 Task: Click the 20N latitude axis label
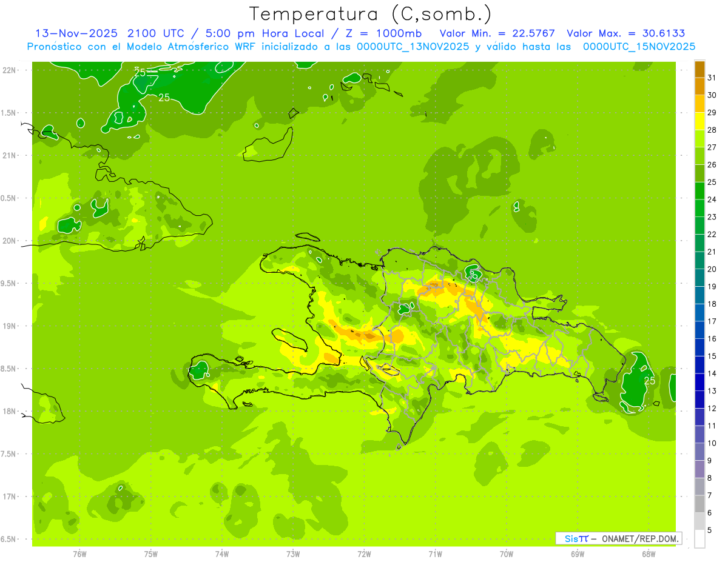pyautogui.click(x=9, y=241)
